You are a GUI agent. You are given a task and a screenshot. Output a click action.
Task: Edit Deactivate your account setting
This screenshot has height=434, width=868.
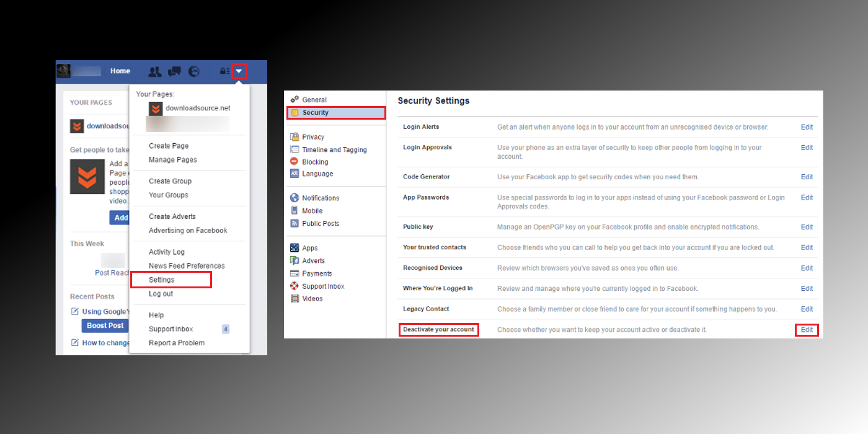coord(807,330)
